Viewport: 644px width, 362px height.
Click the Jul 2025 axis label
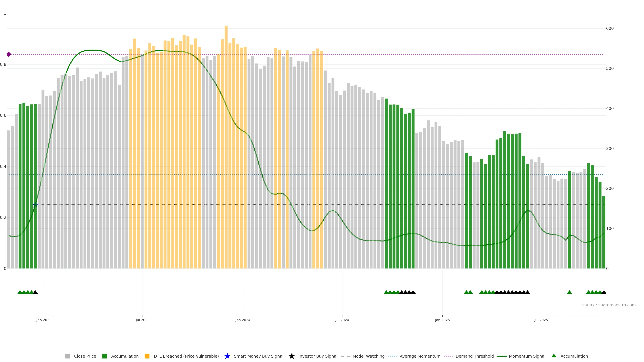541,320
